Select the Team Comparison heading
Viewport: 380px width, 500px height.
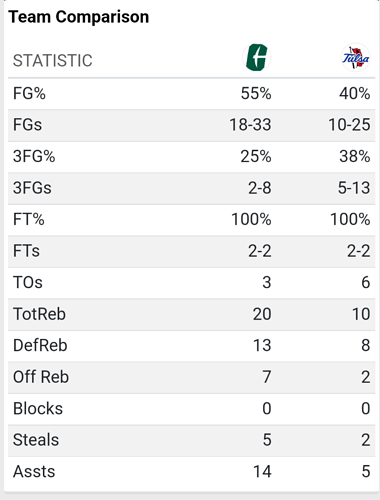pyautogui.click(x=79, y=17)
